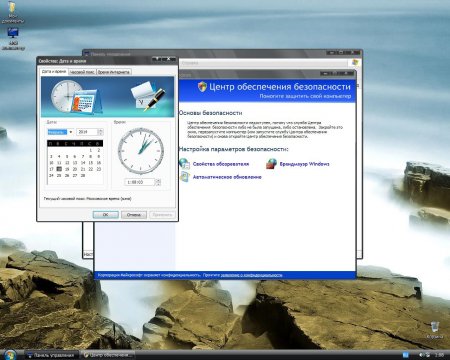450x360 pixels.
Task: Open the Автоматическое обновление icon
Action: 184,177
